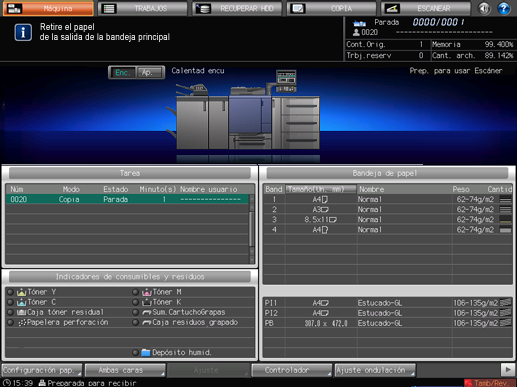Image resolution: width=517 pixels, height=387 pixels.
Task: Click the Tóner C indicator icon
Action: [22, 302]
